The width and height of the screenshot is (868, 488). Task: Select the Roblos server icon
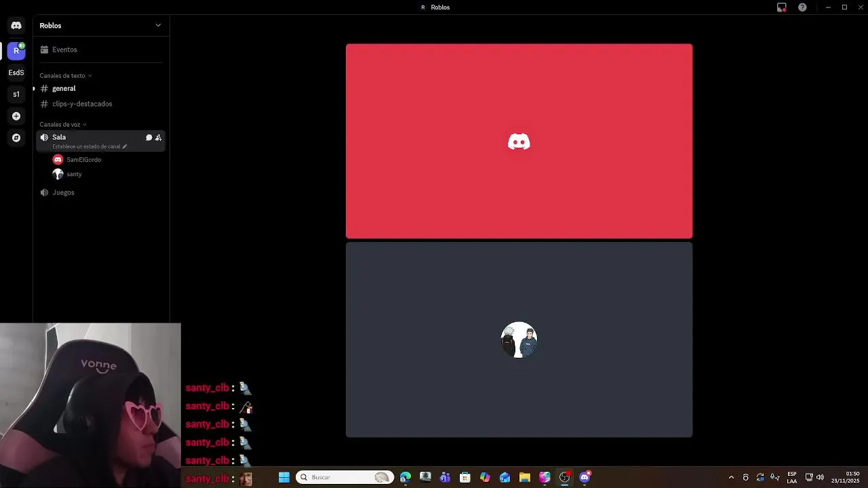click(x=16, y=51)
